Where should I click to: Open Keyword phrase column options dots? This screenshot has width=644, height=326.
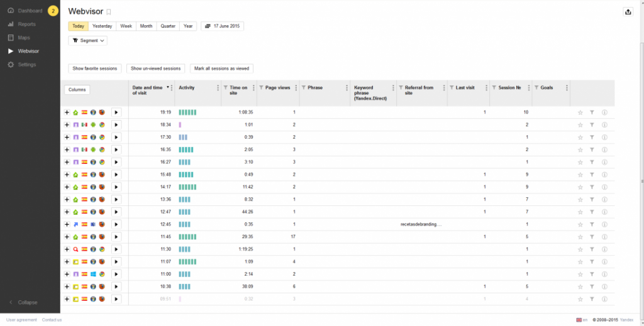[x=393, y=88]
